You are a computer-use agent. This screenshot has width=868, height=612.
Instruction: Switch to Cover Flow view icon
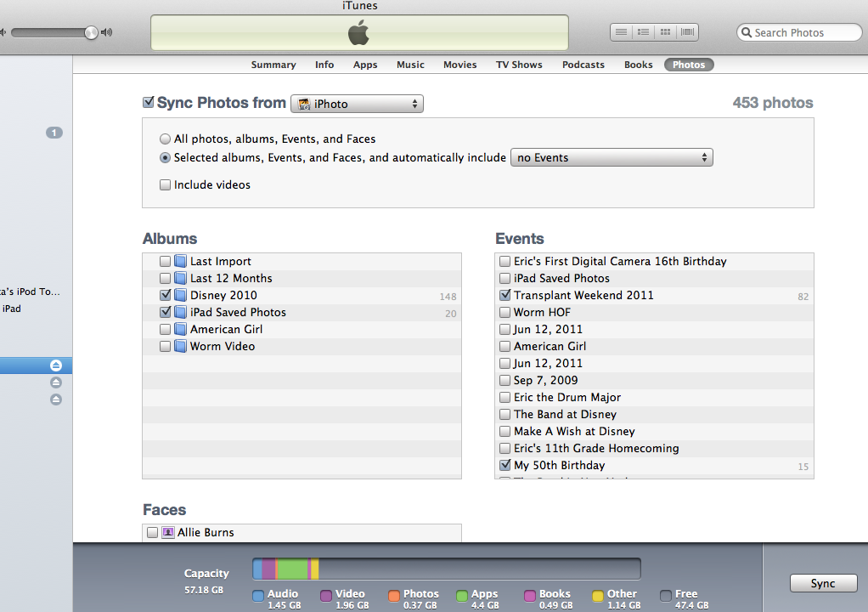click(x=687, y=32)
